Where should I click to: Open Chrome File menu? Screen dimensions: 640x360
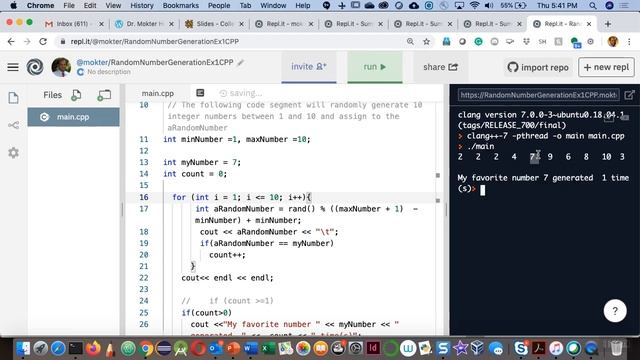(69, 5)
